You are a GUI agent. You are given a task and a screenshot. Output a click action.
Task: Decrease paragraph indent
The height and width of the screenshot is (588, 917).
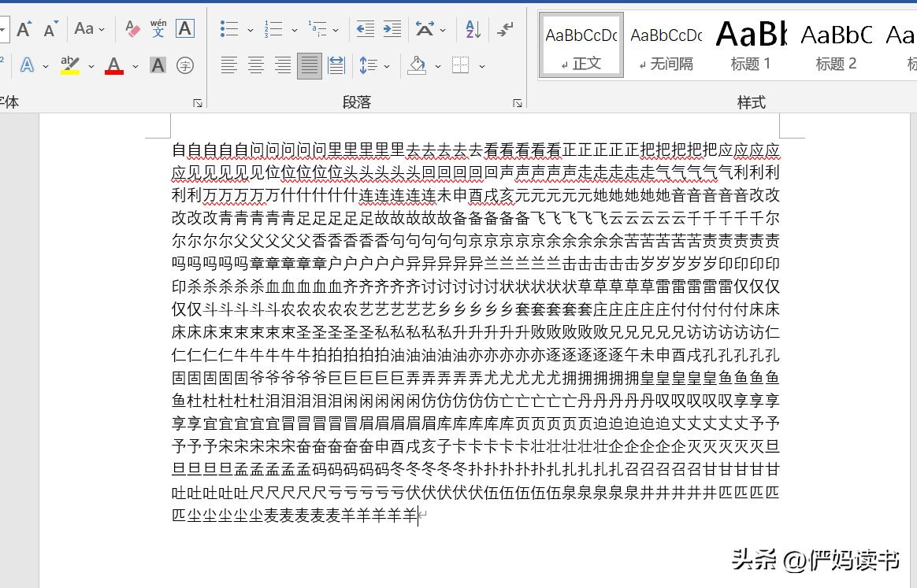pyautogui.click(x=366, y=28)
